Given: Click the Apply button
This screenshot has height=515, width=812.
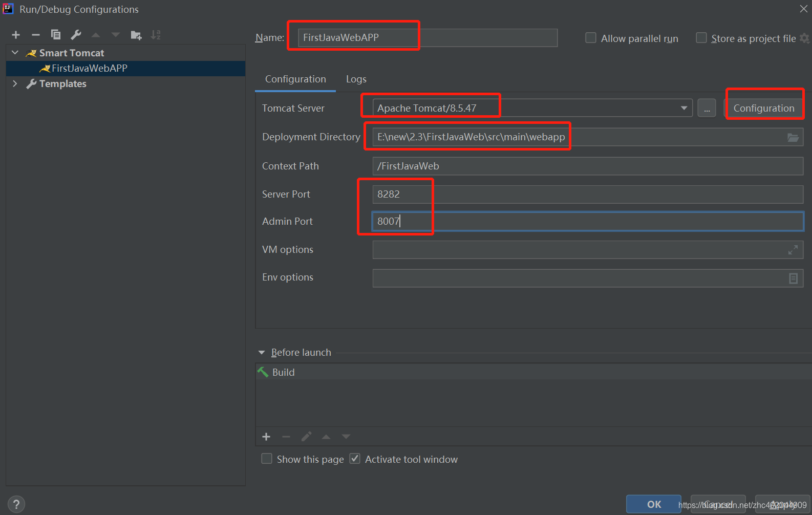Looking at the screenshot, I should click(x=783, y=504).
